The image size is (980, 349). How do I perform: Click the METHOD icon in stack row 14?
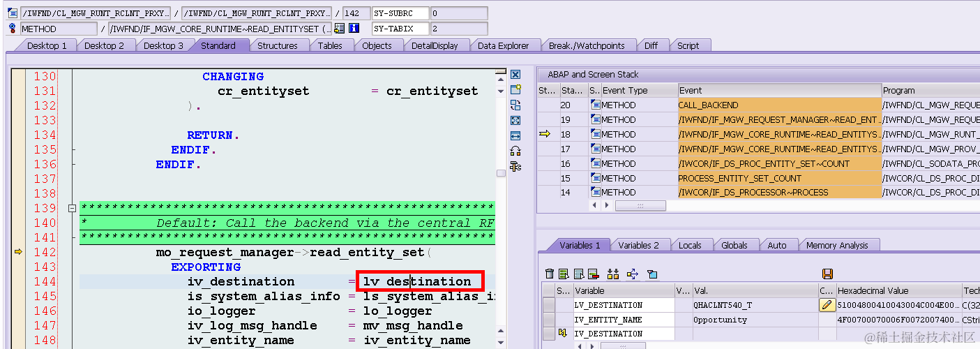click(596, 192)
